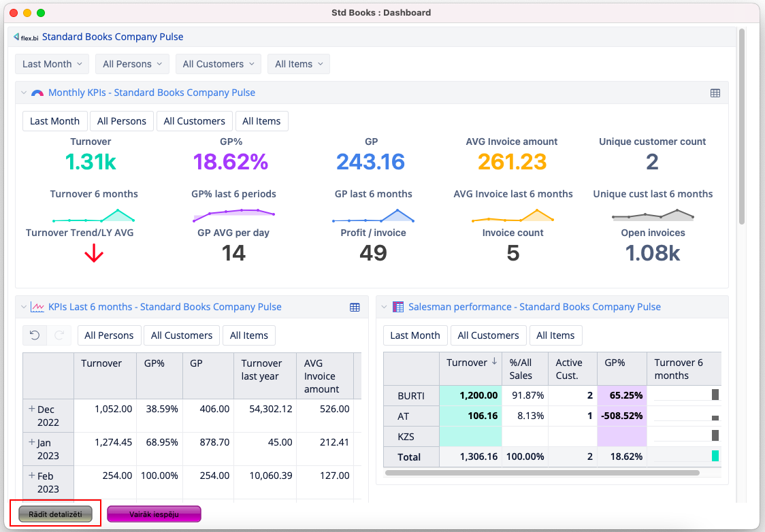Click the Salesman performance table icon
Viewport: 765px width, 532px height.
pyautogui.click(x=398, y=307)
